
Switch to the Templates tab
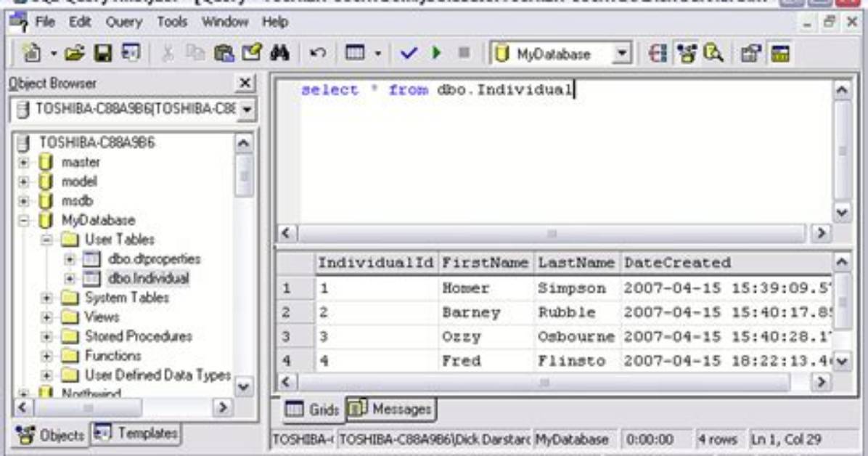pyautogui.click(x=136, y=433)
